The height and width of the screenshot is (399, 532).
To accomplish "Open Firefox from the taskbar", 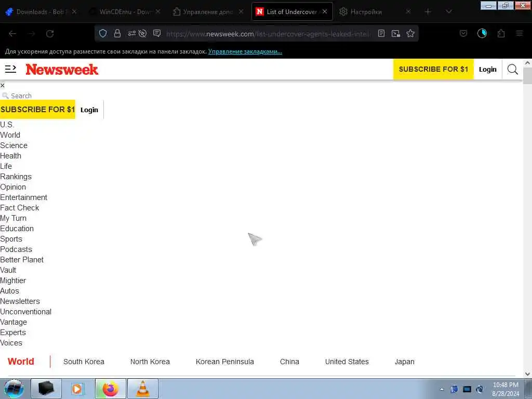I will [111, 389].
